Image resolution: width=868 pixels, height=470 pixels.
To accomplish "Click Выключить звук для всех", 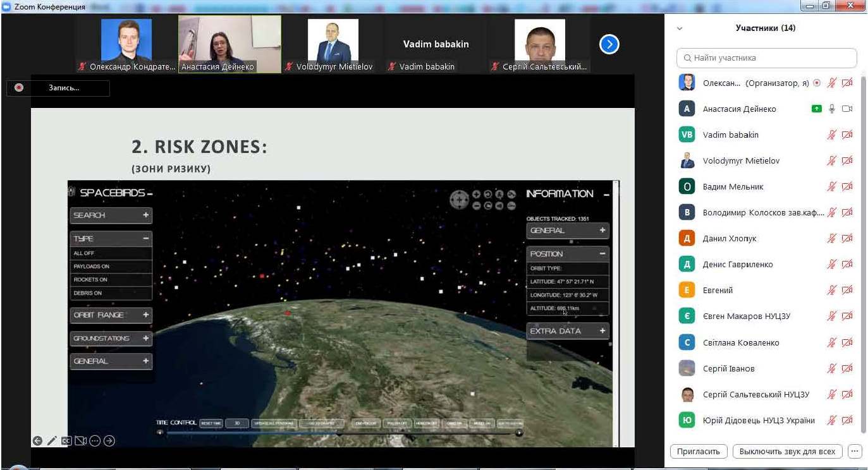I will click(787, 451).
